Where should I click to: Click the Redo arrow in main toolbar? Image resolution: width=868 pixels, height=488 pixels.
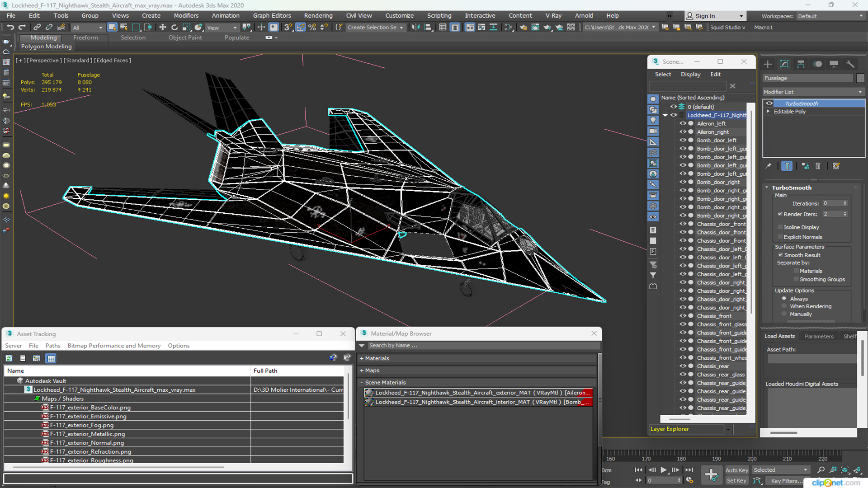pyautogui.click(x=22, y=28)
